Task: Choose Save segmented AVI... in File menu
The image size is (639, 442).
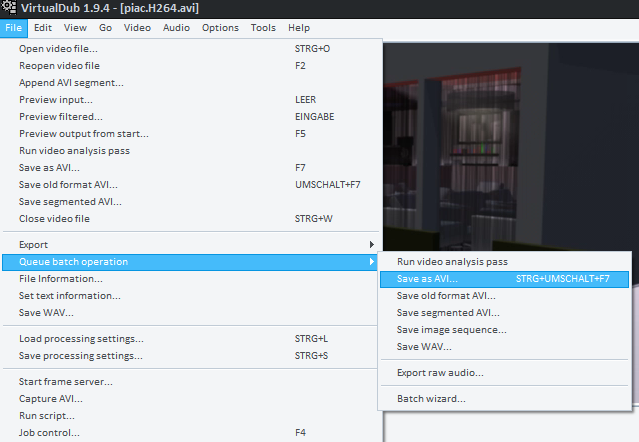Action: pyautogui.click(x=191, y=202)
